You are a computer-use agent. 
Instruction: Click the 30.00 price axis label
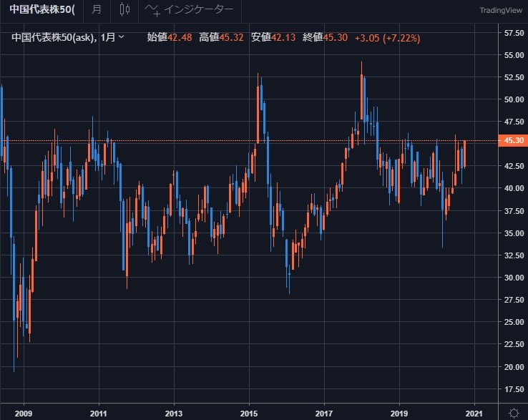coord(514,278)
